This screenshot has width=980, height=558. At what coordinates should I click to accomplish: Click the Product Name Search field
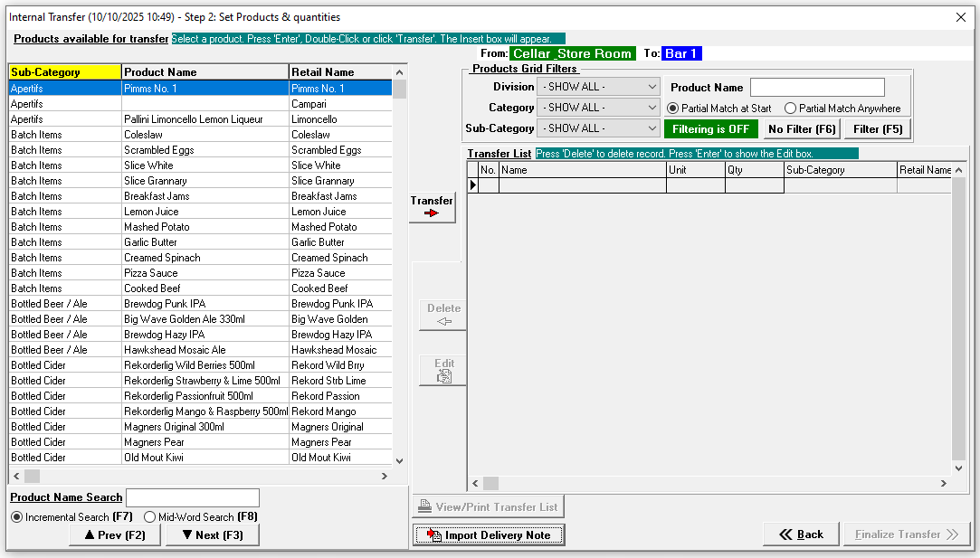(193, 498)
